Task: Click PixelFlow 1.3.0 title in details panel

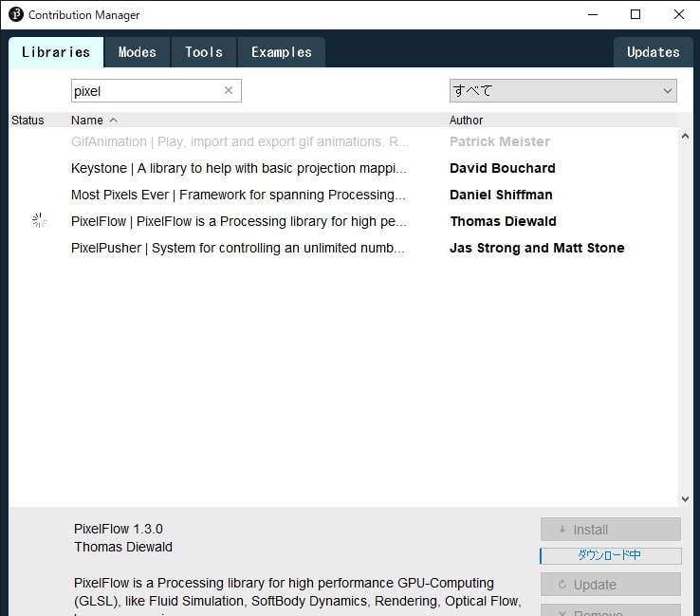Action: 119,529
